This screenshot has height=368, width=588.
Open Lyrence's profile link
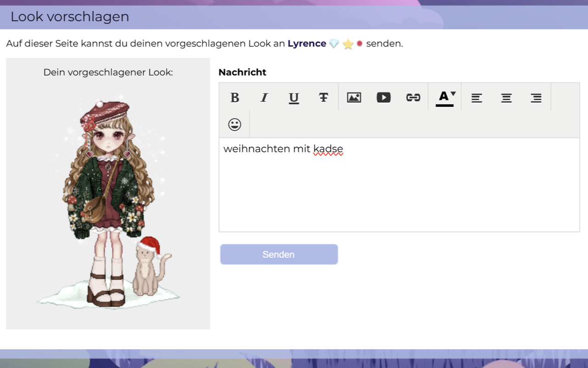point(307,44)
